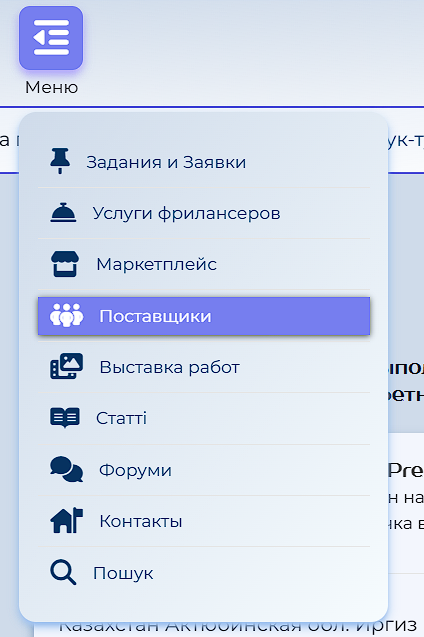Select the highlighted Поставщики item
Viewport: 424px width, 637px height.
[204, 316]
